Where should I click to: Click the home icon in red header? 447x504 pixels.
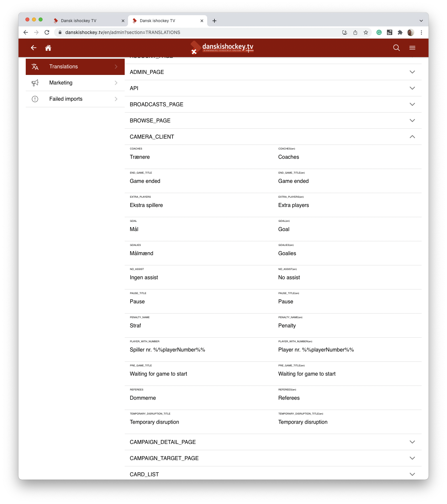click(48, 48)
